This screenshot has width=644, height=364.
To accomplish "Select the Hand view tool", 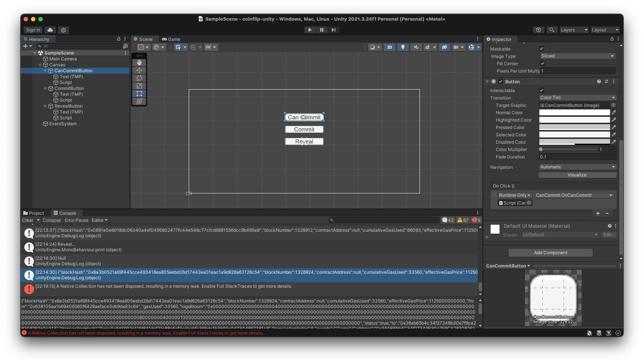I will coord(139,63).
